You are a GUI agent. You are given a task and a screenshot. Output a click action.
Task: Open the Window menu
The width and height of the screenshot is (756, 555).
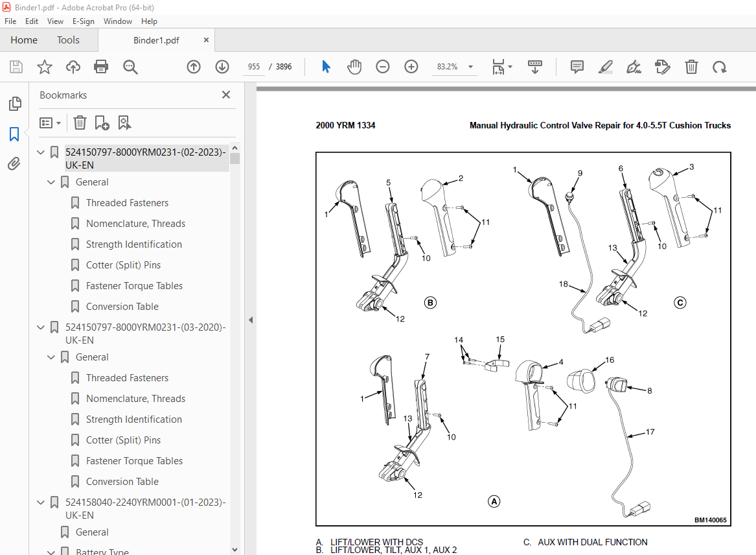tap(118, 21)
